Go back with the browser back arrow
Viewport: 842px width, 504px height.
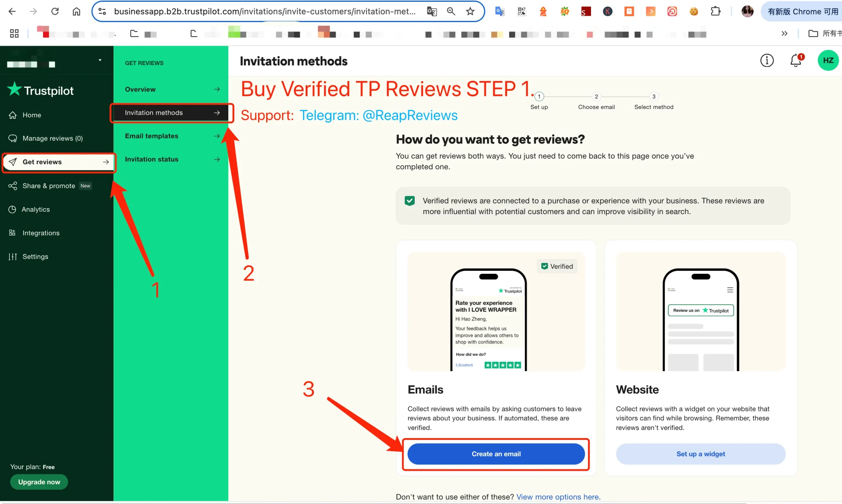click(12, 11)
